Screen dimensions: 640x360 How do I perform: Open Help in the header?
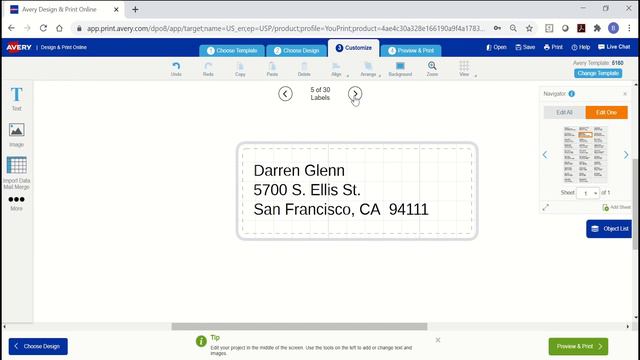(581, 47)
